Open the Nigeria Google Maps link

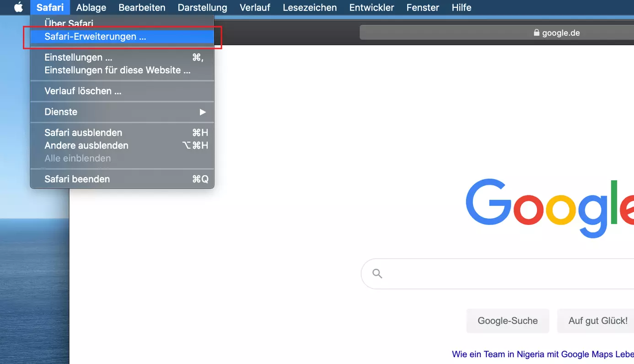[543, 354]
